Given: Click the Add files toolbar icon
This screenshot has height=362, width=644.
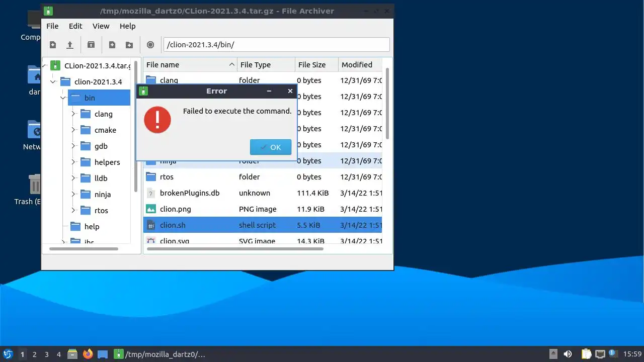Looking at the screenshot, I should 112,45.
